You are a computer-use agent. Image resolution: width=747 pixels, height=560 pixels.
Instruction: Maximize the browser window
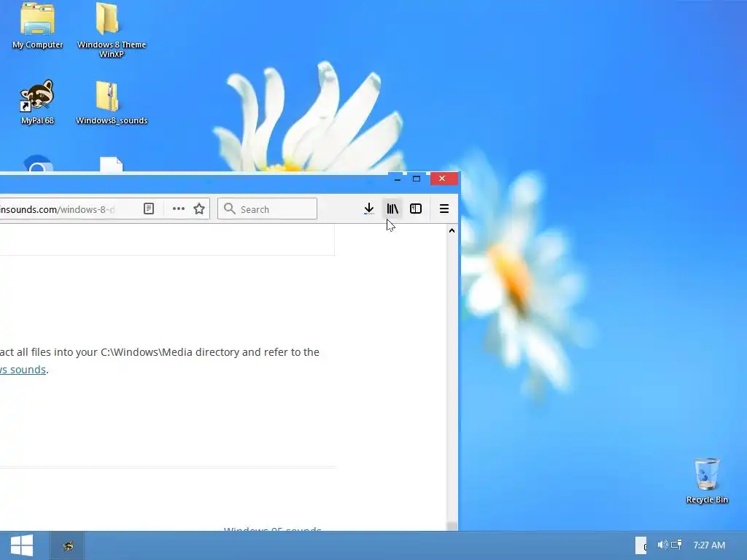pyautogui.click(x=417, y=179)
